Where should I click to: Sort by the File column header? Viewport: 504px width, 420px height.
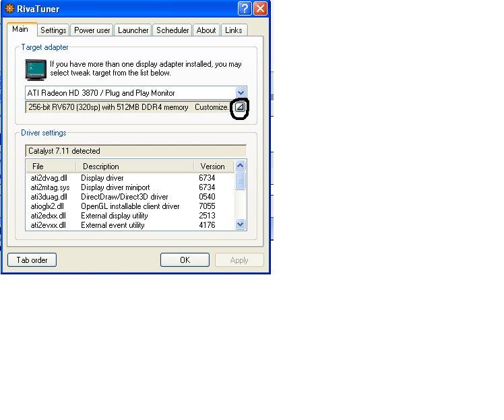tap(51, 167)
